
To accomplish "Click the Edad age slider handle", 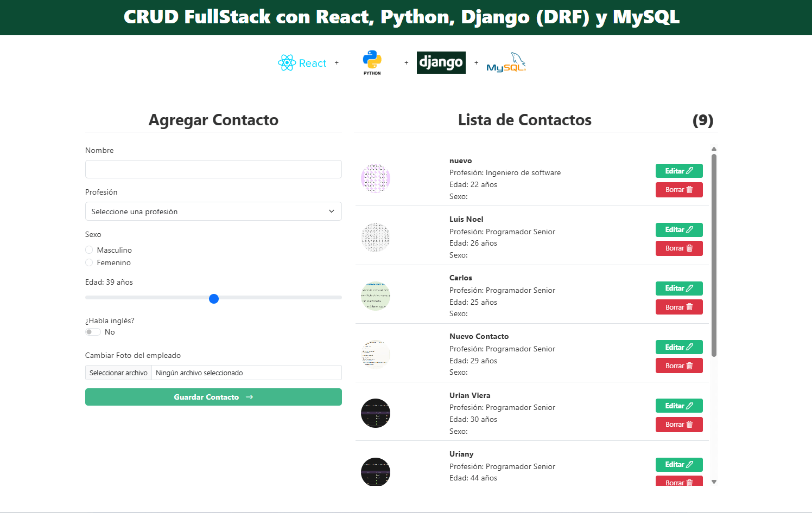I will [x=214, y=298].
